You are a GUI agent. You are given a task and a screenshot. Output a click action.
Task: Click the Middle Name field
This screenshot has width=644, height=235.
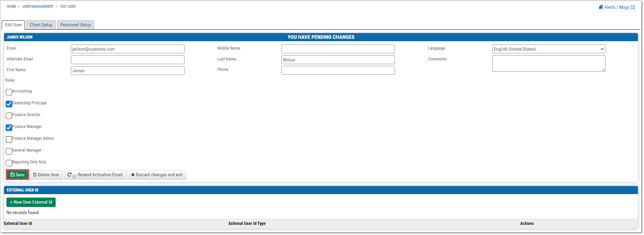click(x=338, y=49)
